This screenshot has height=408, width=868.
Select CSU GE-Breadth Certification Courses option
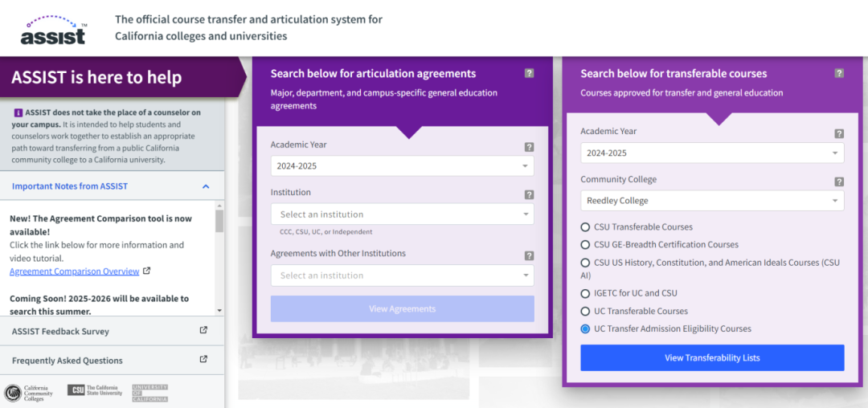pos(585,244)
